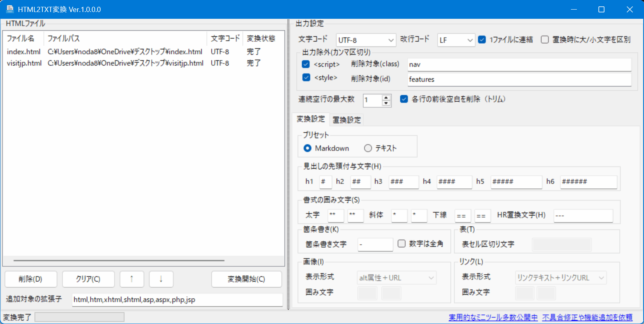Minimize the HTML2TXT window
Viewport: 644px width, 324px height.
click(x=574, y=9)
